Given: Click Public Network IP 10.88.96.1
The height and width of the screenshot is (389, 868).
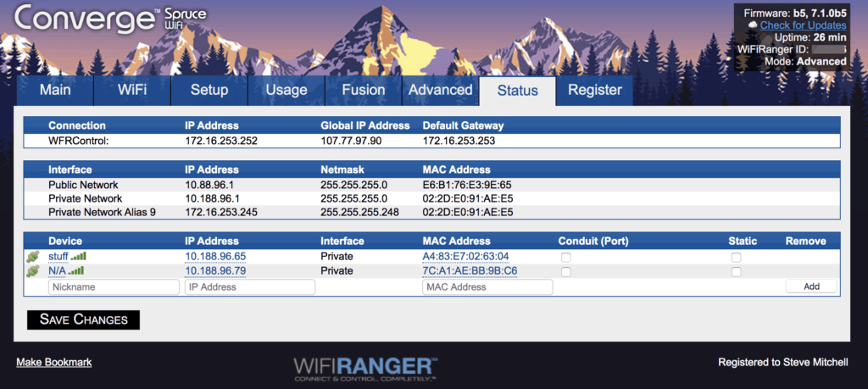Looking at the screenshot, I should 209,185.
